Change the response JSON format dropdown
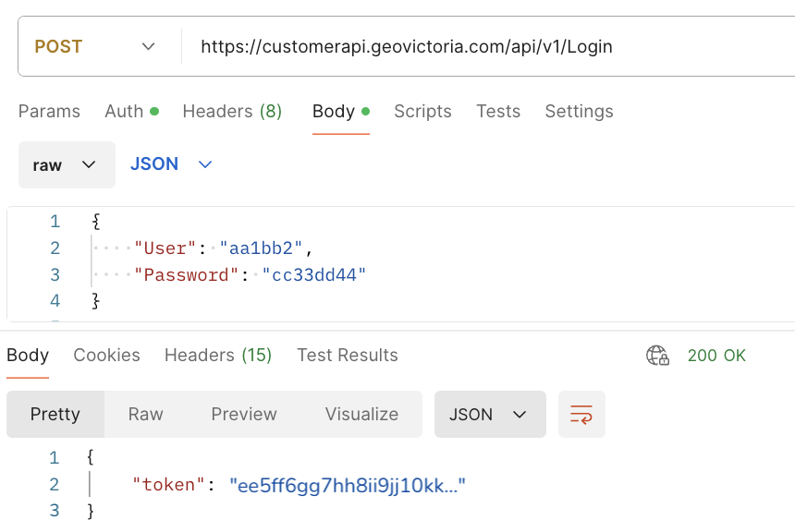Screen dimensions: 795x532 coord(489,415)
